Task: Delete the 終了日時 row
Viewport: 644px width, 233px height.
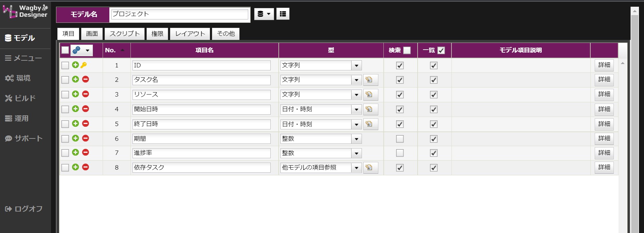Action: 86,123
